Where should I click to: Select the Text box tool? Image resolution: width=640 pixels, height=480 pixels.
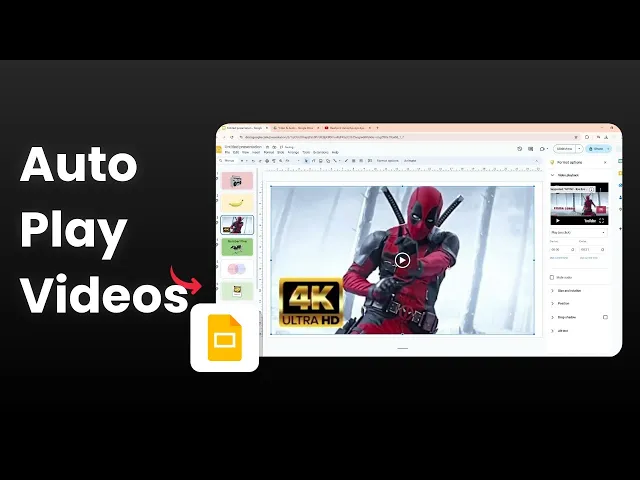(313, 161)
